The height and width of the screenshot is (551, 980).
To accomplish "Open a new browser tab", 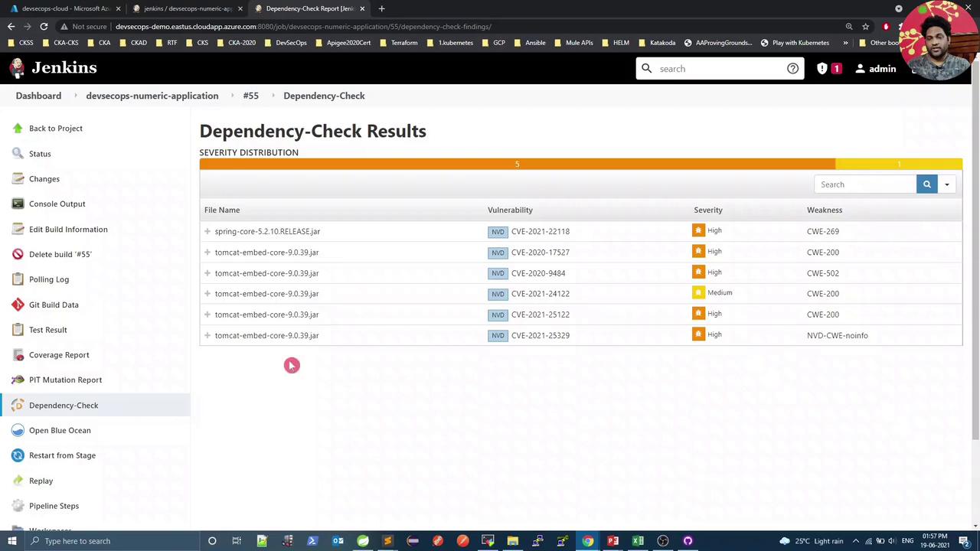I will [381, 8].
